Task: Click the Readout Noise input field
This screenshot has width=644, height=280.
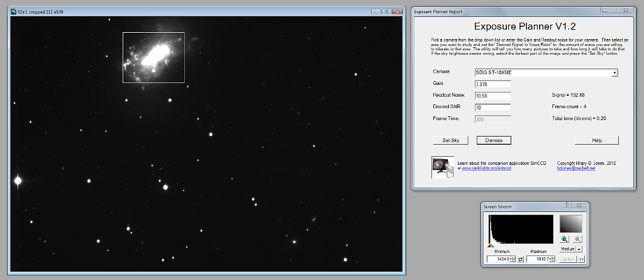Action: pyautogui.click(x=492, y=96)
